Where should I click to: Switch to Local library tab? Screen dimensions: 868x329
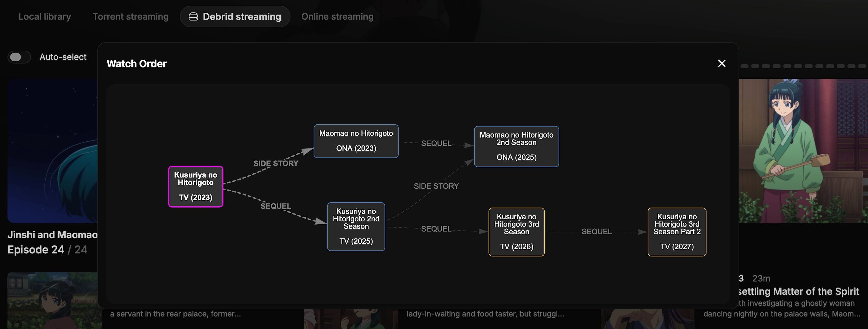pyautogui.click(x=44, y=16)
